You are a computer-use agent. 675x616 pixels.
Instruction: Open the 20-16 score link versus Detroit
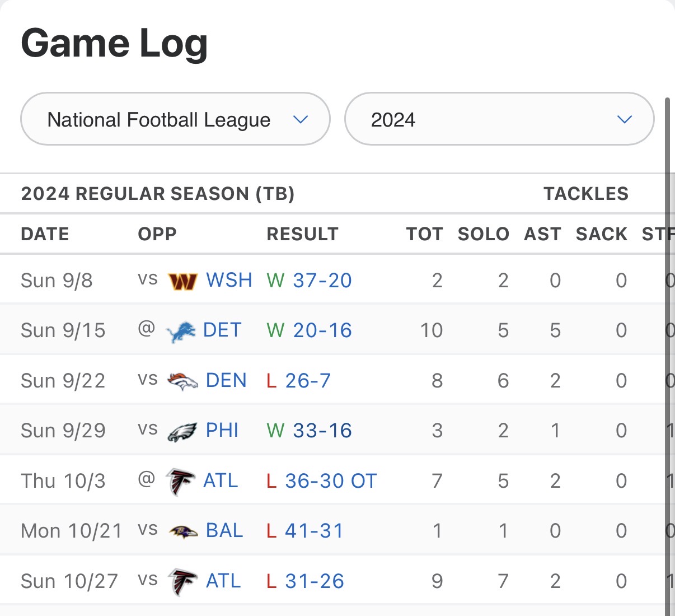[322, 330]
